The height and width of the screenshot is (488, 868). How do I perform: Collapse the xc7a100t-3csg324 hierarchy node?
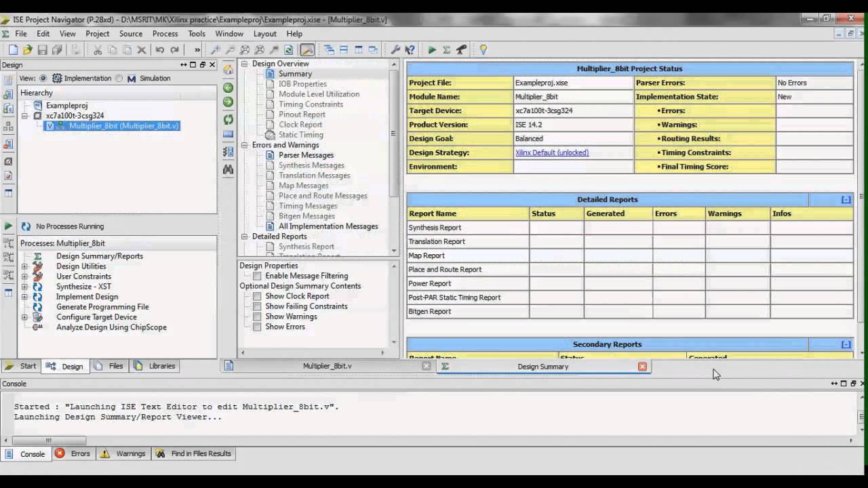pos(25,116)
